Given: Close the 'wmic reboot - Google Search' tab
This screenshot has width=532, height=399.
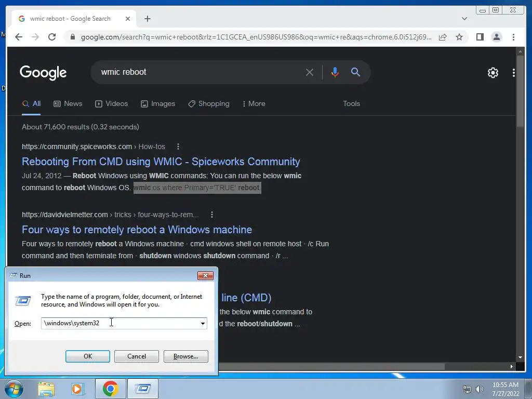Looking at the screenshot, I should 128,19.
